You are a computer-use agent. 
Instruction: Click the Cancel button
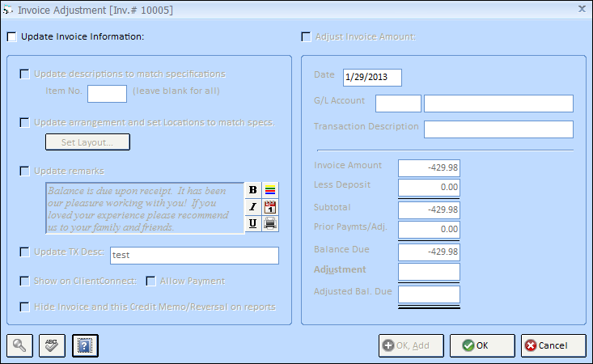click(553, 345)
